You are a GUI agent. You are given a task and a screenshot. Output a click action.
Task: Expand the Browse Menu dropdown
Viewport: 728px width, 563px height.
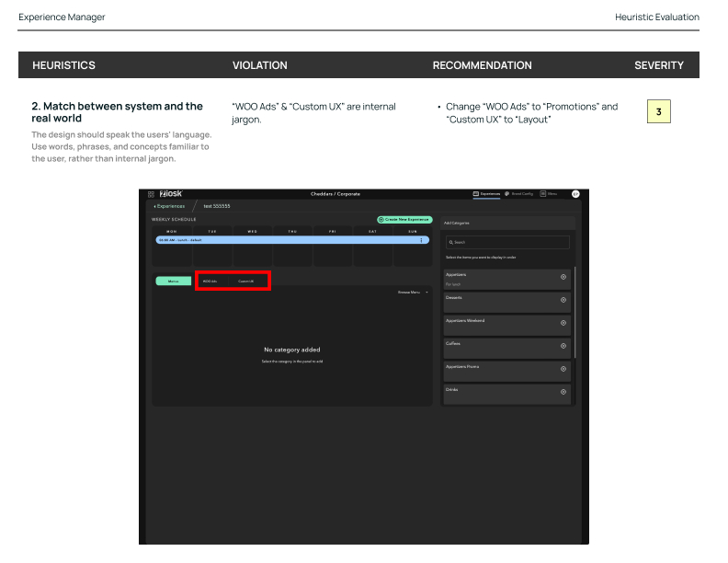pos(414,293)
